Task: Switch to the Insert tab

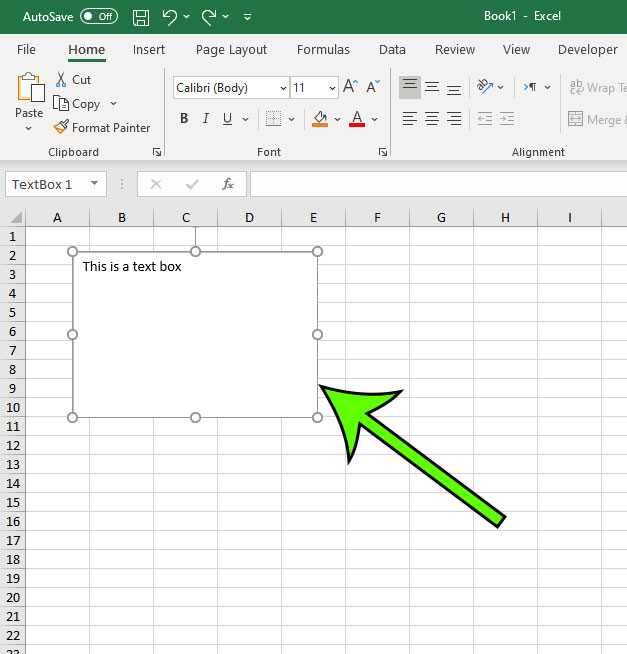Action: pos(149,50)
